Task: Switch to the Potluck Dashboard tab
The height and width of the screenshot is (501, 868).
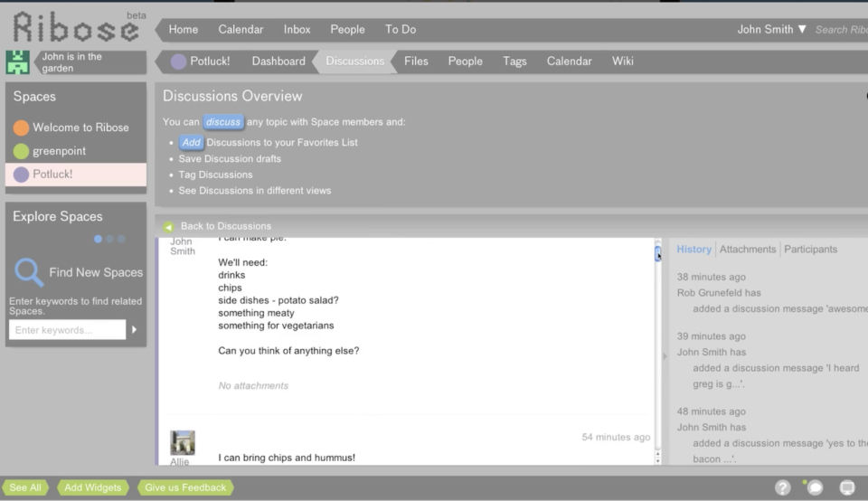Action: (278, 61)
